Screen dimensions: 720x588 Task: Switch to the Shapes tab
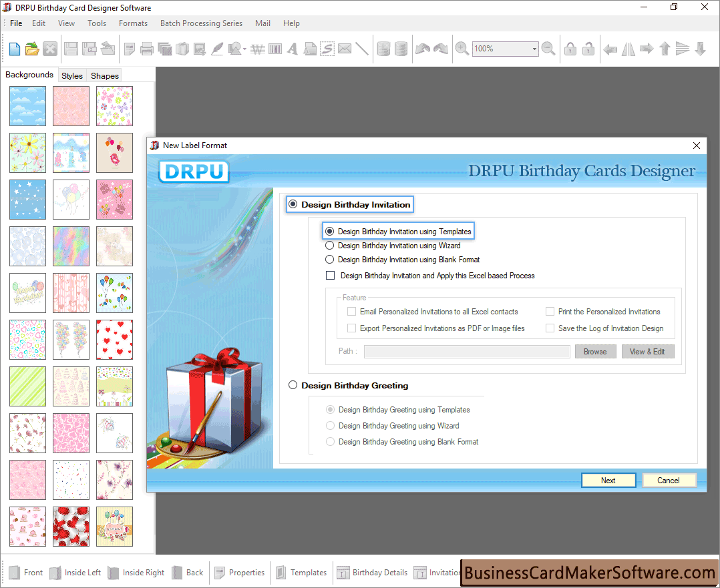[x=105, y=75]
